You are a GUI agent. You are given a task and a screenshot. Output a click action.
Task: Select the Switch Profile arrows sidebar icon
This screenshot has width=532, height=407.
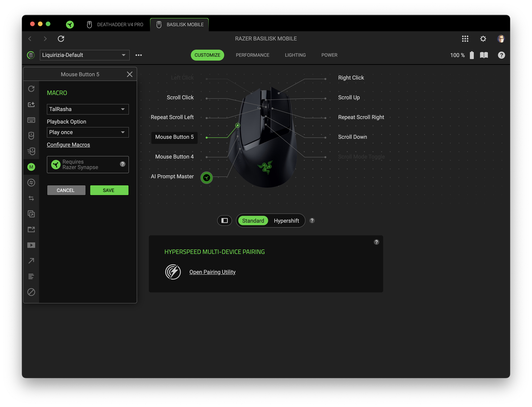pos(31,198)
